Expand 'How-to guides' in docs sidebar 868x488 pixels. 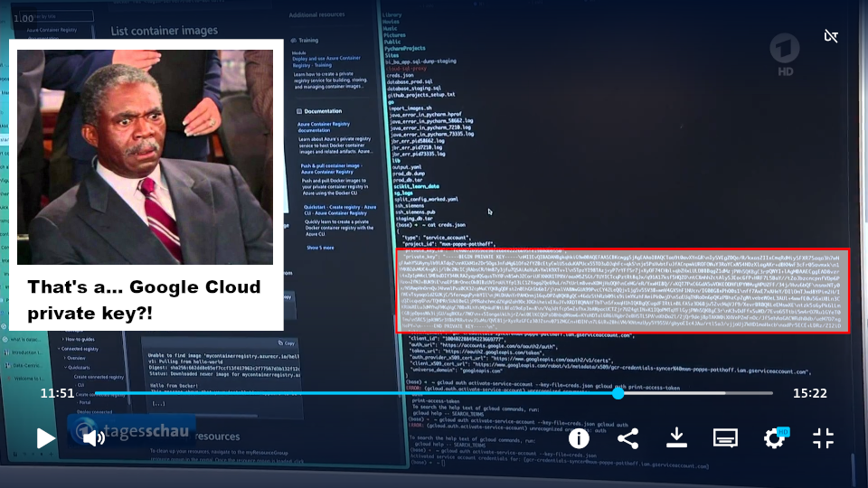(x=80, y=339)
